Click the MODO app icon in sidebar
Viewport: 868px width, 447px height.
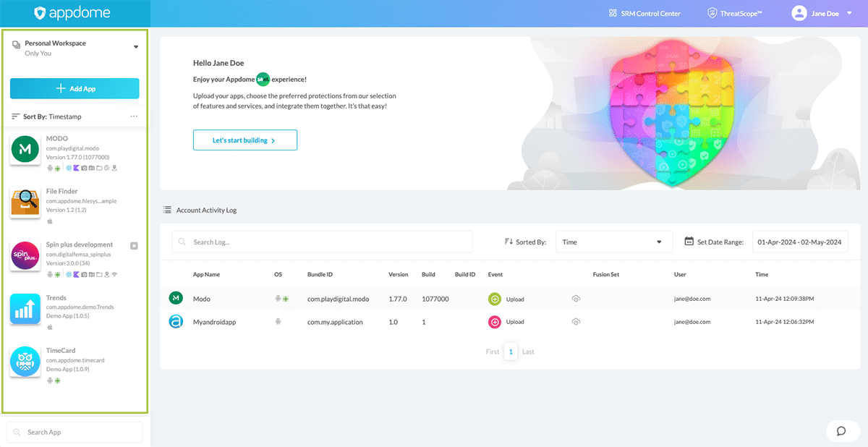[25, 150]
